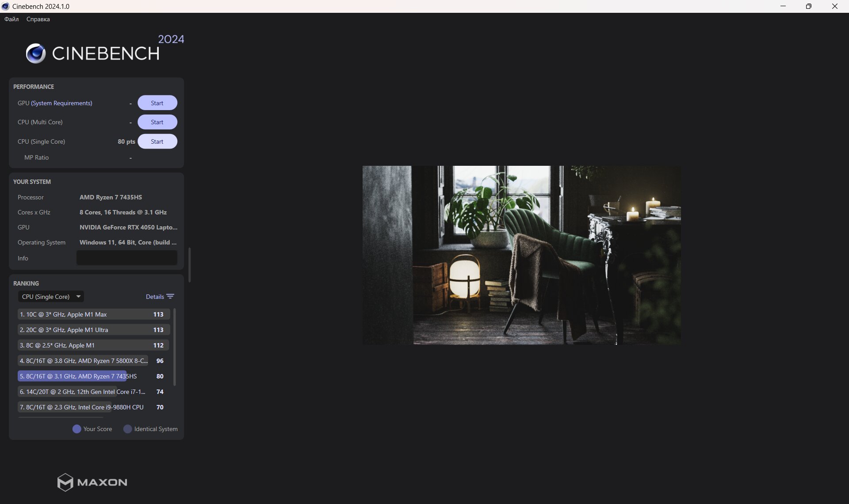Click the Windows 11 operating system text

pyautogui.click(x=128, y=242)
